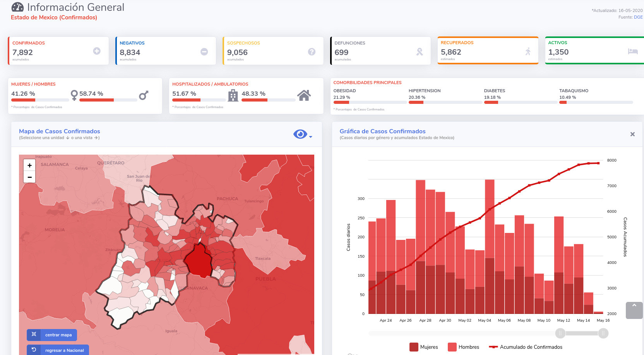Click the Apr 28 axis label
The image size is (644, 355).
coord(425,321)
